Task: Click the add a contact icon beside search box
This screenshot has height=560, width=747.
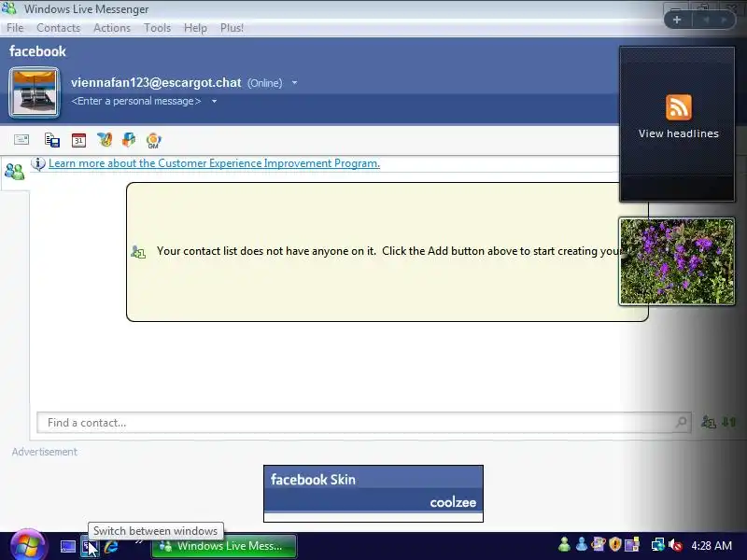Action: pos(708,422)
